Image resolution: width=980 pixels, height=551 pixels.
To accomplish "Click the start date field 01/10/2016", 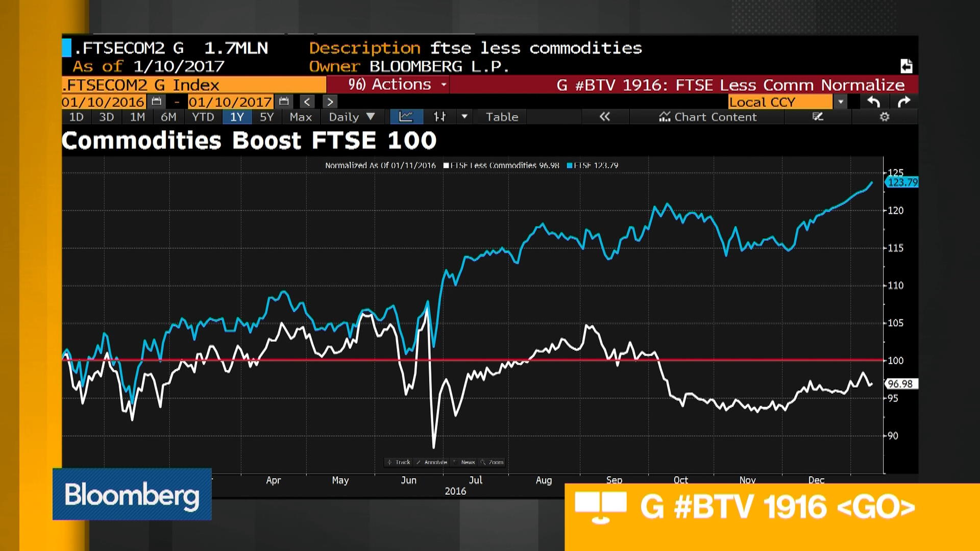I will coord(103,102).
